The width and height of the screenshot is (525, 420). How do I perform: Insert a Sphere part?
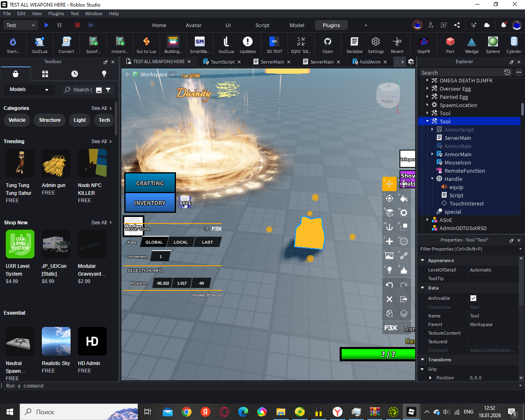(x=493, y=45)
